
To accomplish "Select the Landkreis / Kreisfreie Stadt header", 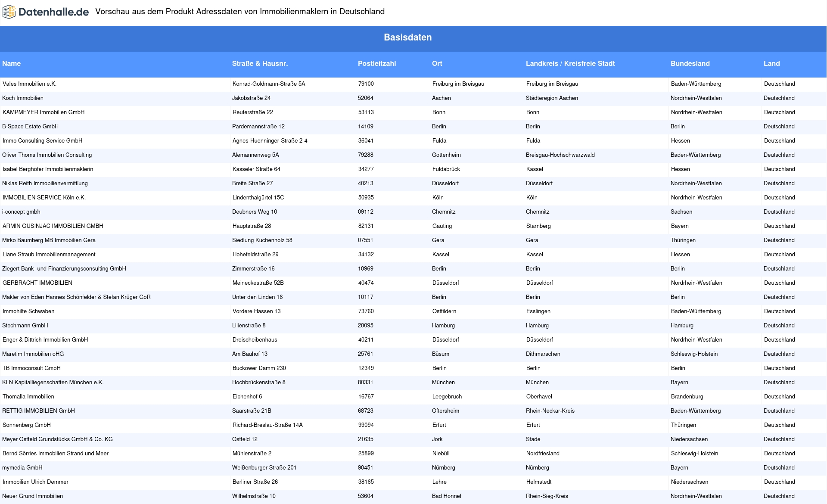I will click(x=570, y=63).
